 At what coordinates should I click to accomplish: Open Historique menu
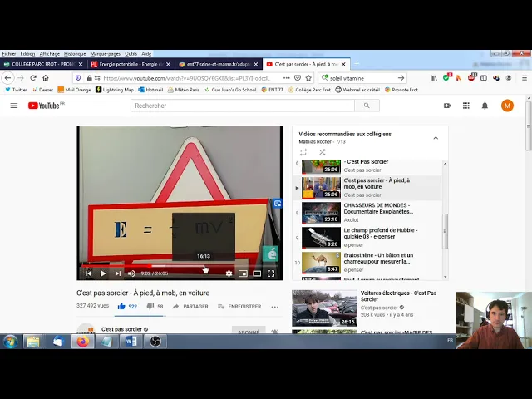point(75,53)
